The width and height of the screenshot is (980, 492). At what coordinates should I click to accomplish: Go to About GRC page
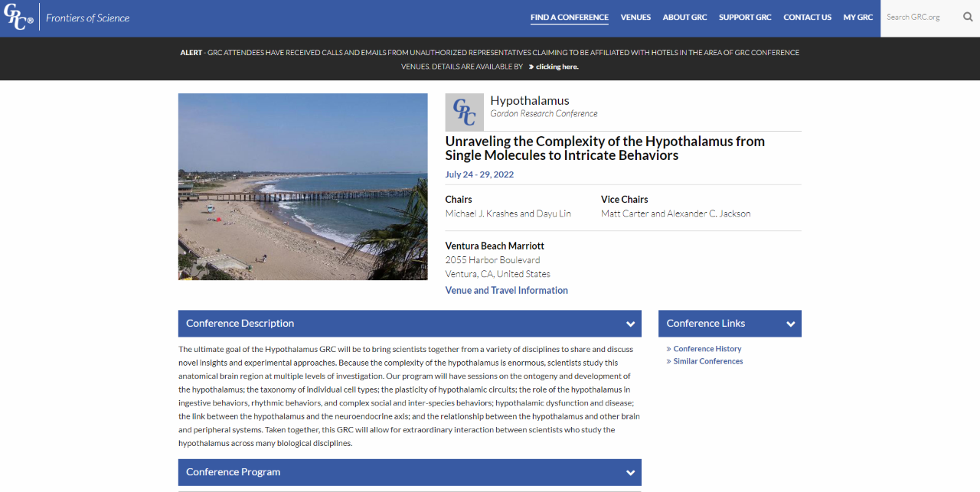click(684, 18)
